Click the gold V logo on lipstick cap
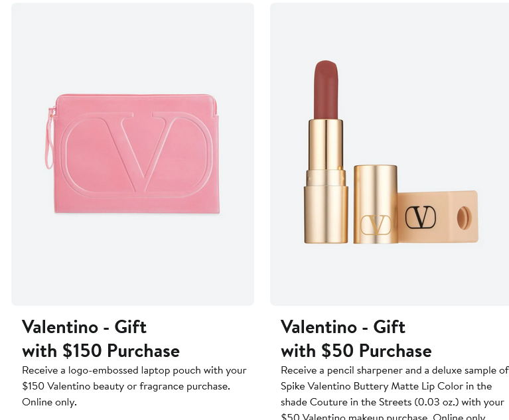 376,225
